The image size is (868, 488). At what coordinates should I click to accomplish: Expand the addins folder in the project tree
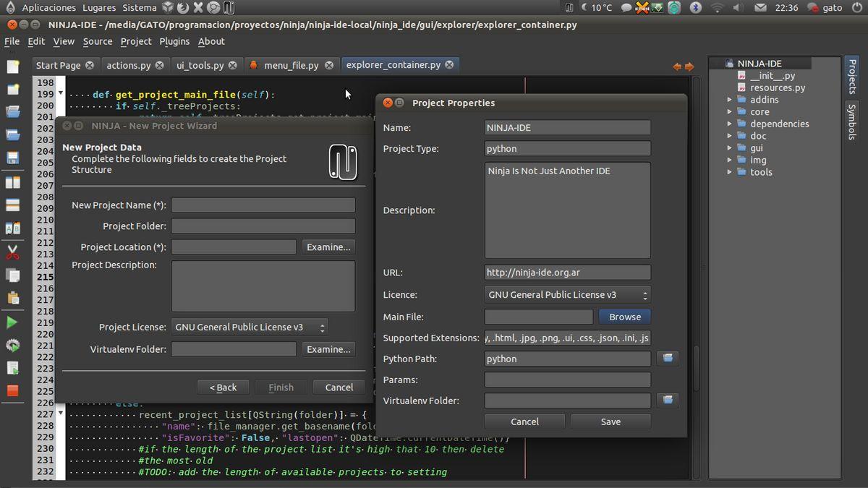[x=730, y=100]
